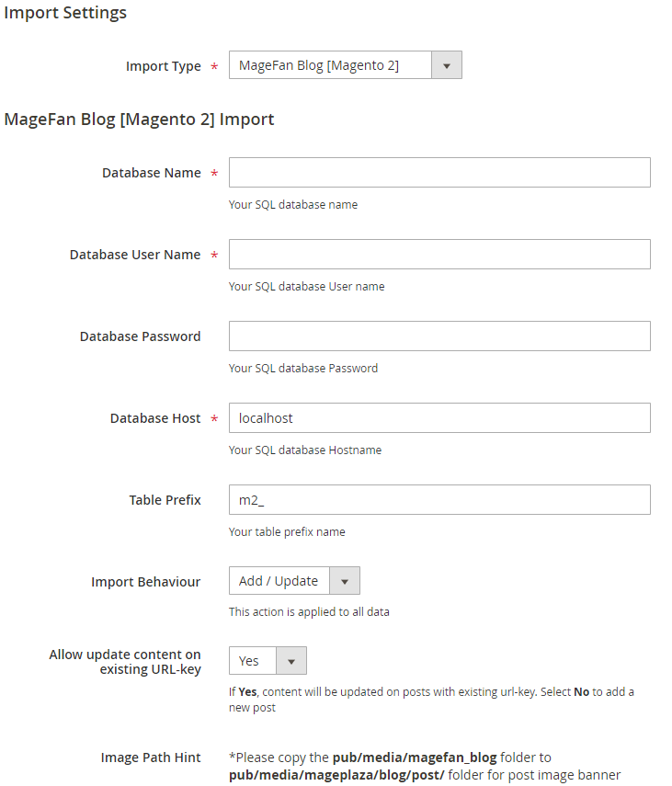Click the arrow icon beside Add / Update
The height and width of the screenshot is (786, 672).
coord(345,581)
